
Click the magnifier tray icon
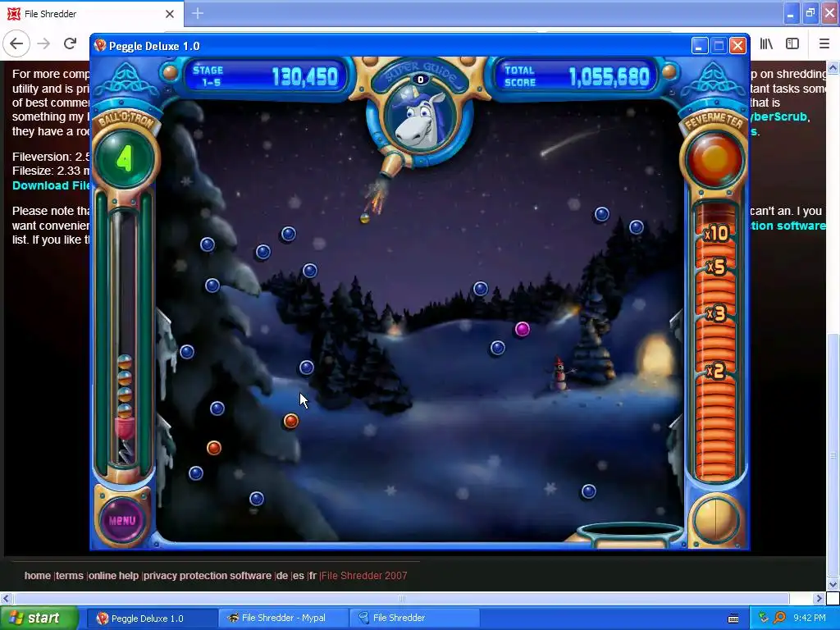coord(779,618)
